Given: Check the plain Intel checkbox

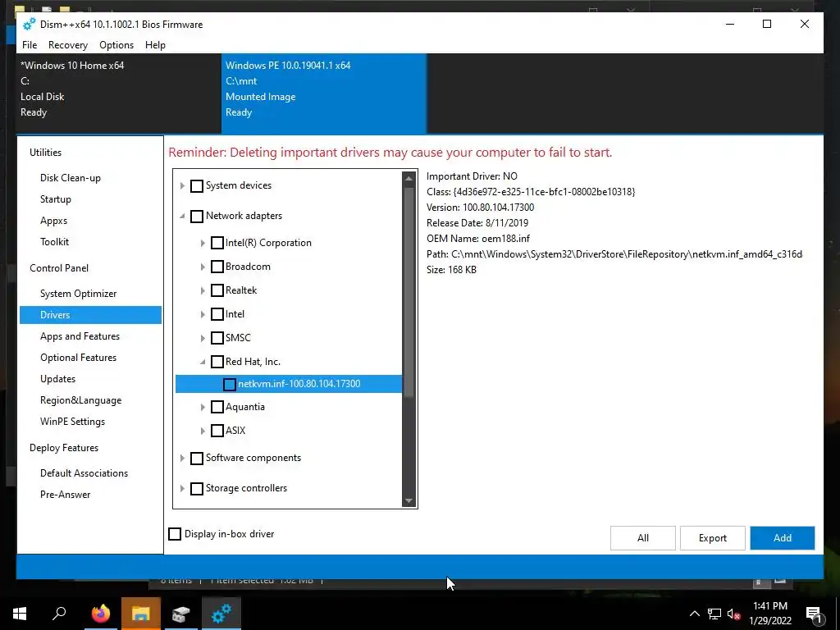Looking at the screenshot, I should [x=217, y=314].
